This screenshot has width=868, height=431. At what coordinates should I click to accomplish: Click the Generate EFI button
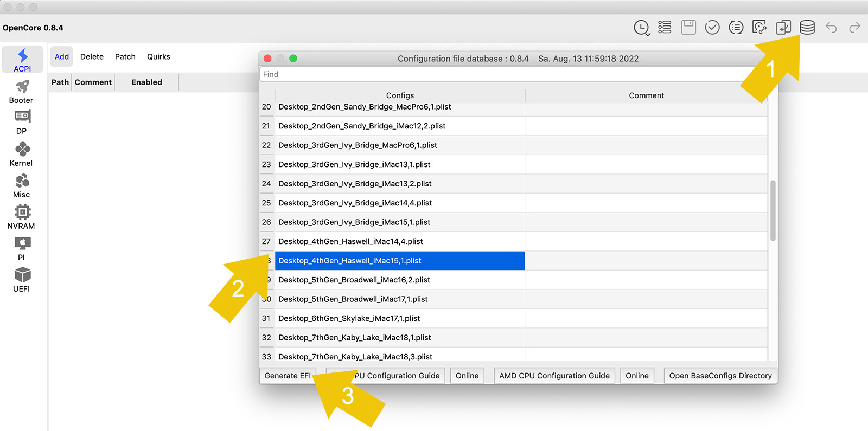(x=288, y=376)
